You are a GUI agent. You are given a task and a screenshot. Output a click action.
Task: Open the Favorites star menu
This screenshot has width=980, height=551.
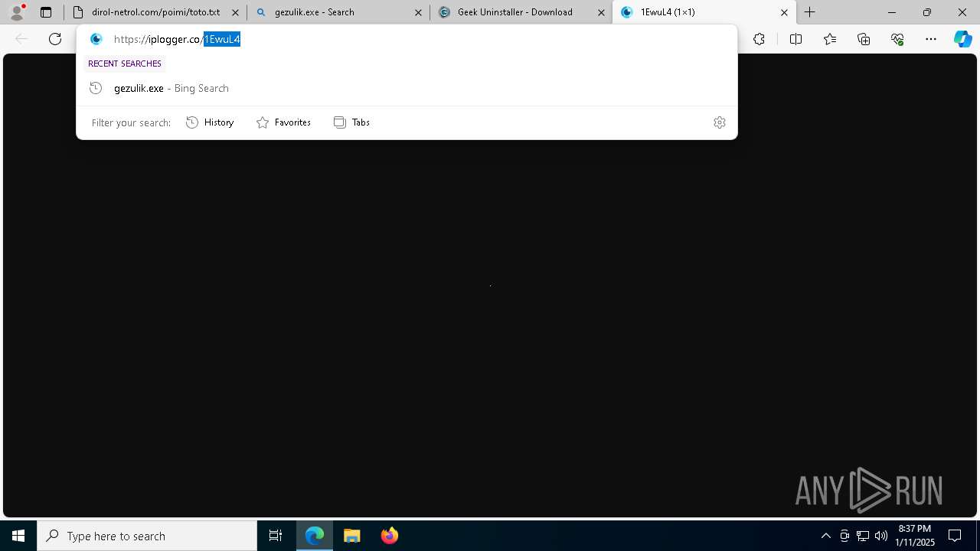(x=830, y=39)
